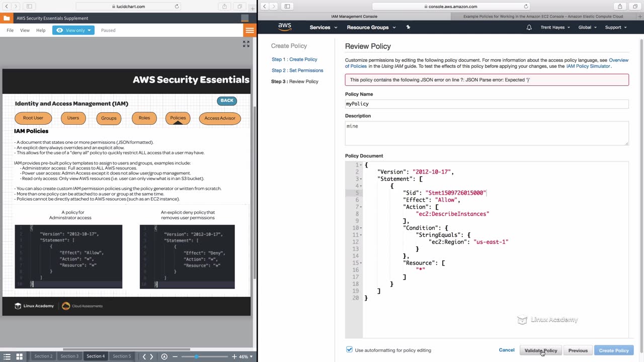Open AWS notifications bell
This screenshot has height=362, width=644.
(x=529, y=27)
